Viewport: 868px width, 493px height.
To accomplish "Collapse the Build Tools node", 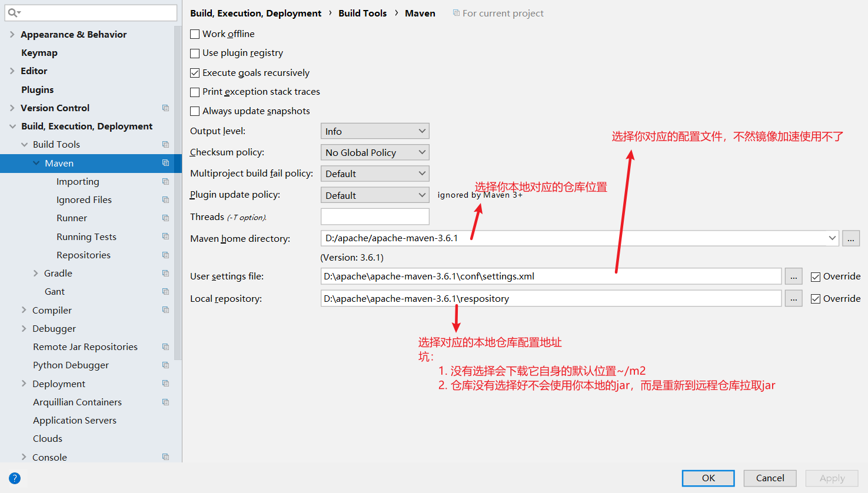I will (24, 145).
